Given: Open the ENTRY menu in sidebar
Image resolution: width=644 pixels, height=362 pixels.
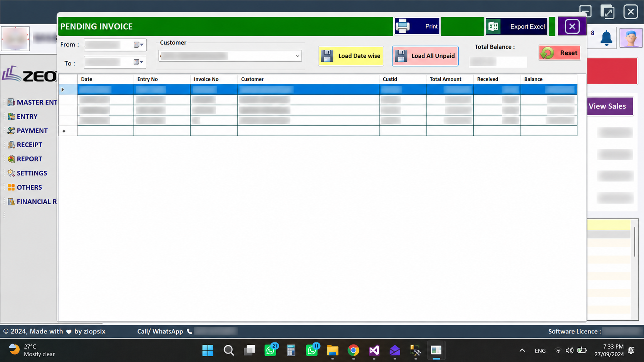Looking at the screenshot, I should (x=27, y=117).
